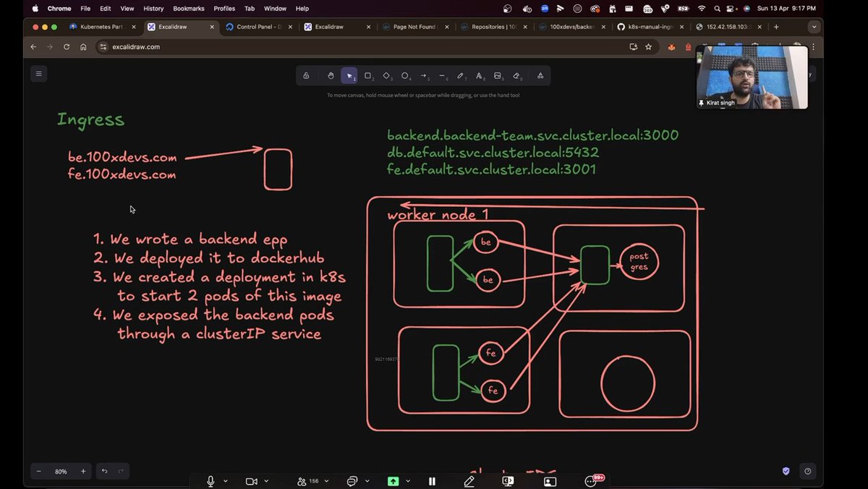Viewport: 868px width, 489px height.
Task: Select the Insert image tool
Action: pos(498,75)
